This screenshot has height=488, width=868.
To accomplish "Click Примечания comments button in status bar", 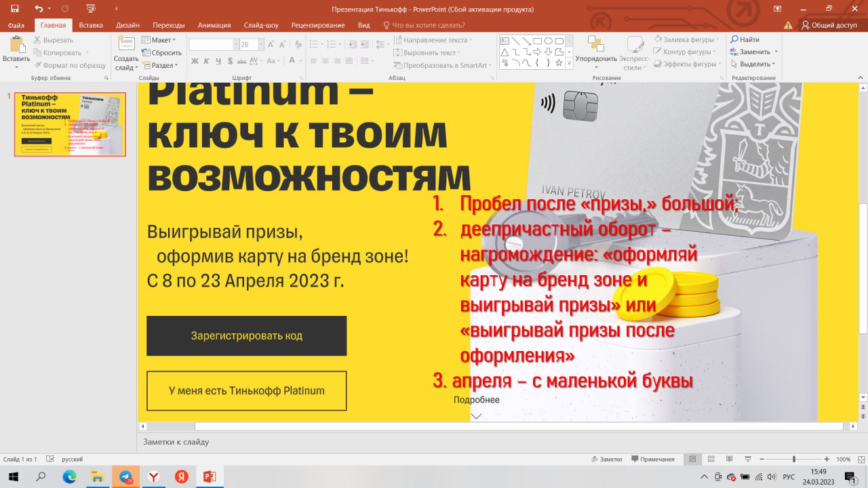I will pos(652,459).
